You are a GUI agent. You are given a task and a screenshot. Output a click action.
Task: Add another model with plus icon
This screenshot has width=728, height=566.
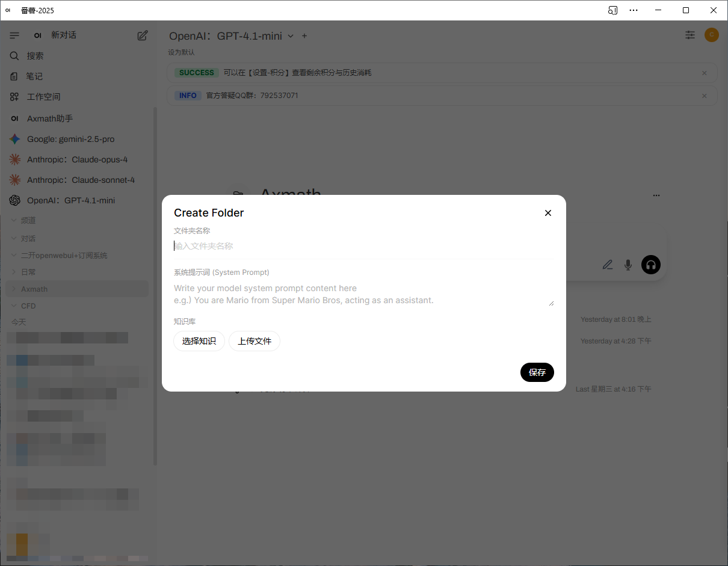click(x=304, y=36)
